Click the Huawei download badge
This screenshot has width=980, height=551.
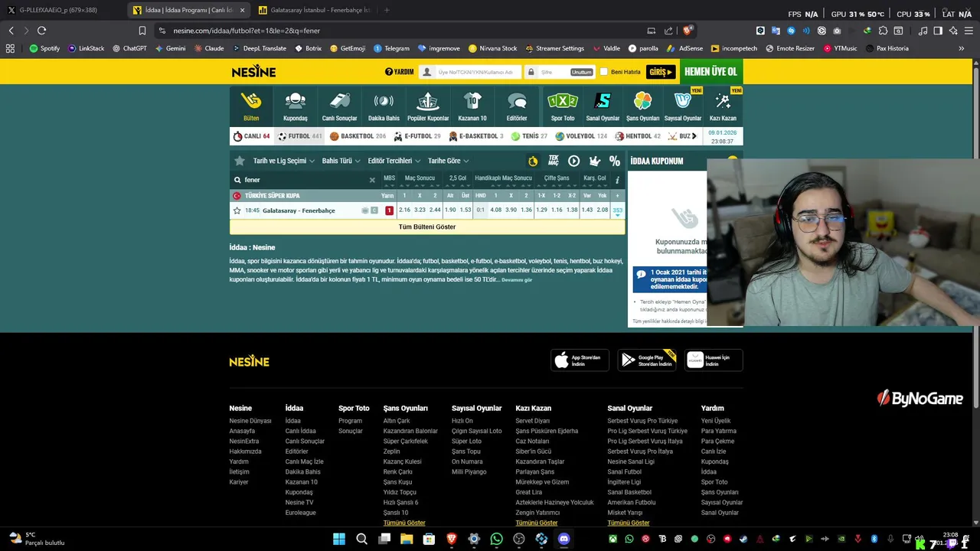point(714,360)
